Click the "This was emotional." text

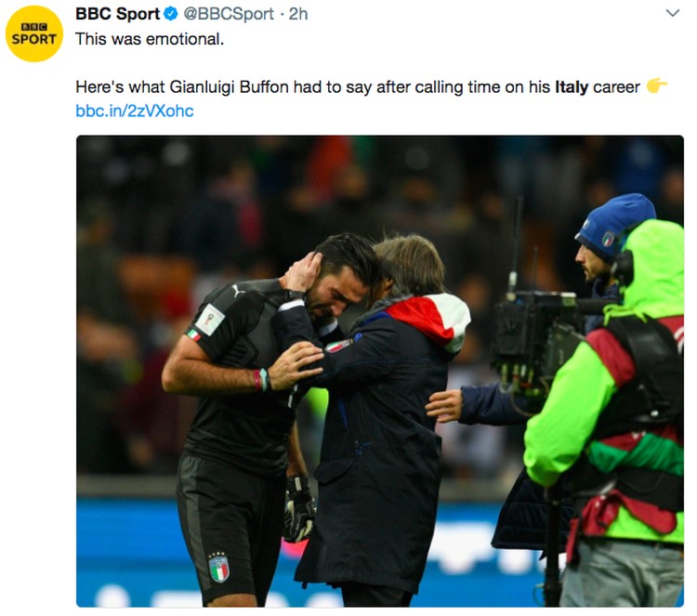point(150,39)
